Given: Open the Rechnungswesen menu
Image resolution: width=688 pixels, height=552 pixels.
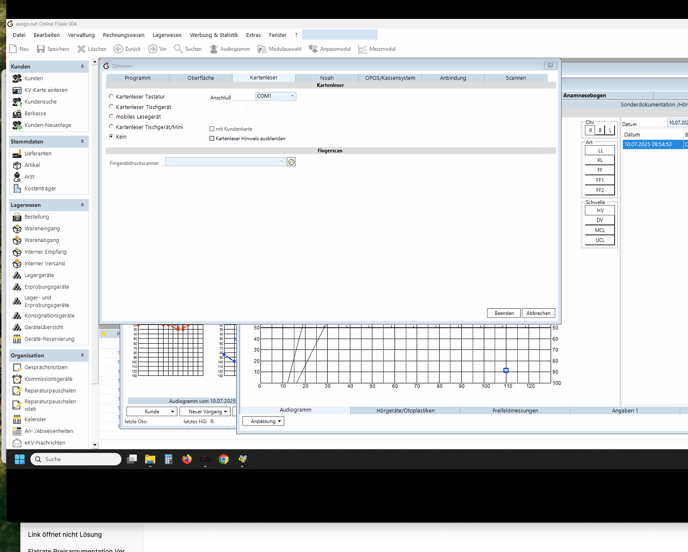Looking at the screenshot, I should tap(123, 35).
